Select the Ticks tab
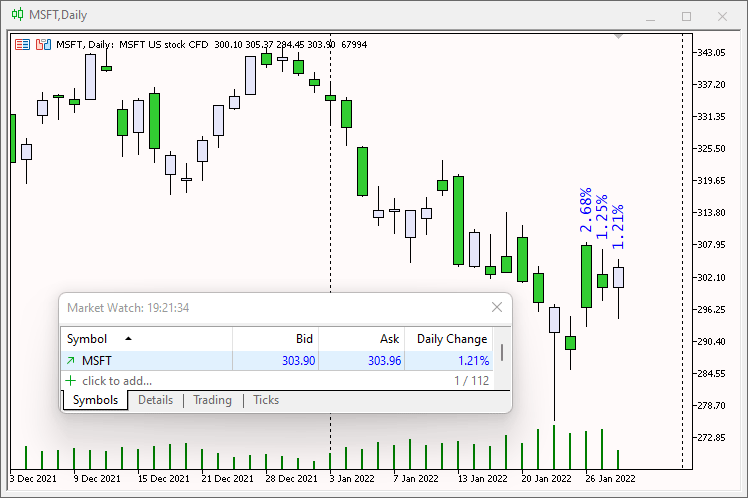Screen dimensions: 748x498 (266, 400)
